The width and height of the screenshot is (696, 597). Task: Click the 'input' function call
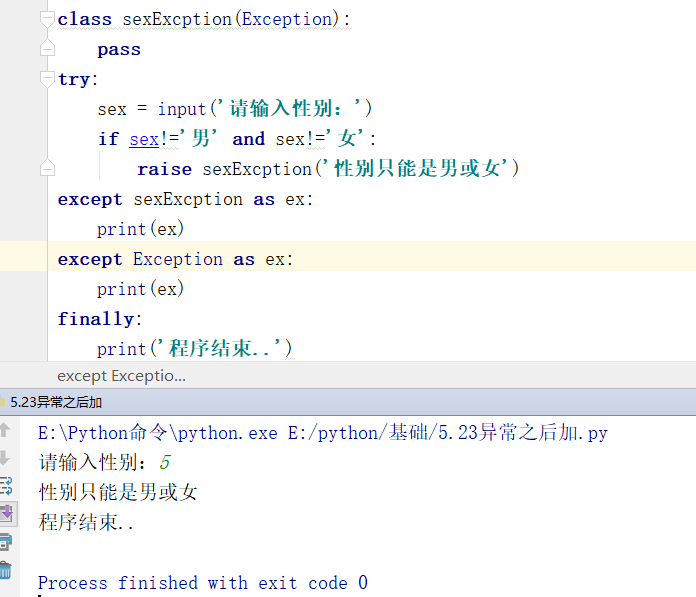point(182,109)
